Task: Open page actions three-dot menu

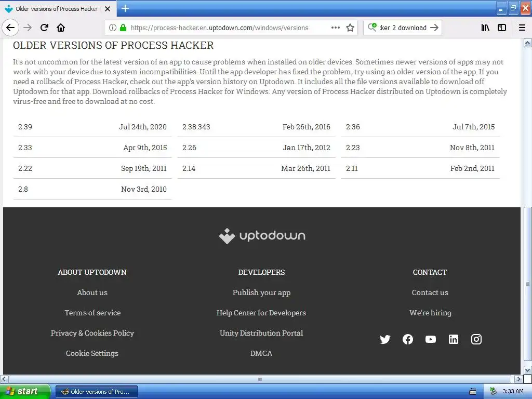Action: tap(336, 28)
